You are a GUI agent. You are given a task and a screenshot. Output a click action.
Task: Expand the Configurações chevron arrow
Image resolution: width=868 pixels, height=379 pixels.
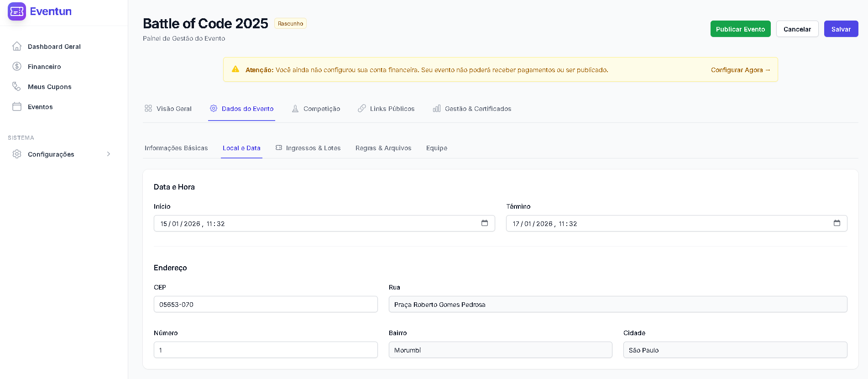109,154
